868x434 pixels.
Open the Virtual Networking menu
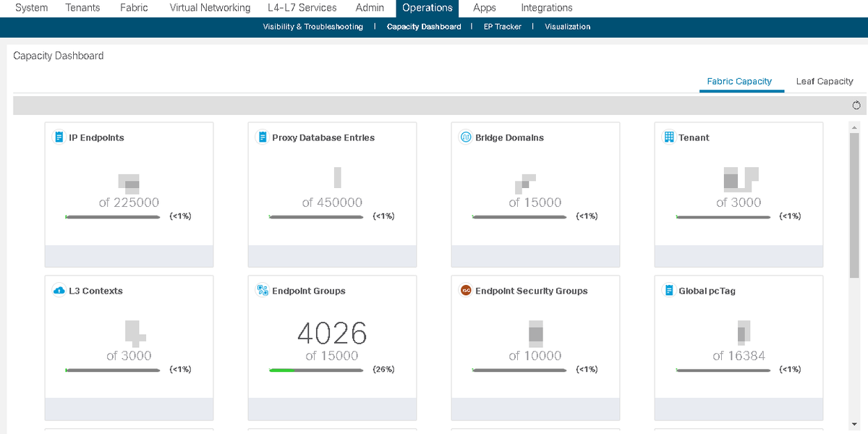(210, 8)
